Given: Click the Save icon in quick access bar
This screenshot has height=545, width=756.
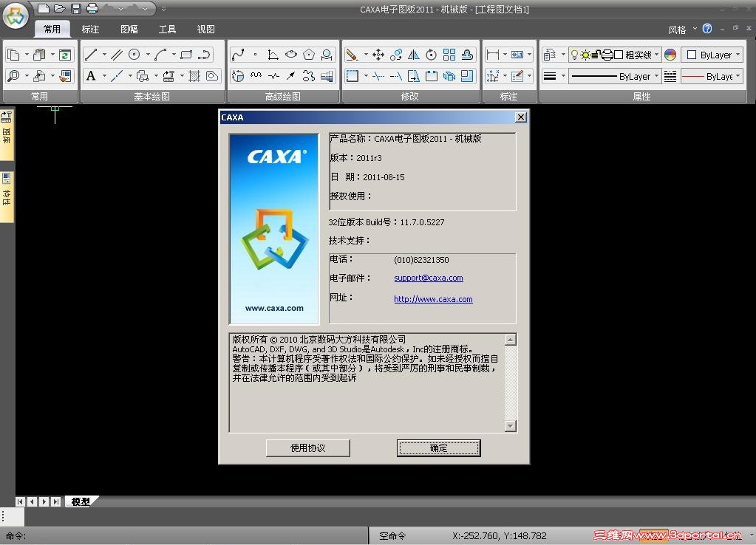Looking at the screenshot, I should (x=75, y=8).
